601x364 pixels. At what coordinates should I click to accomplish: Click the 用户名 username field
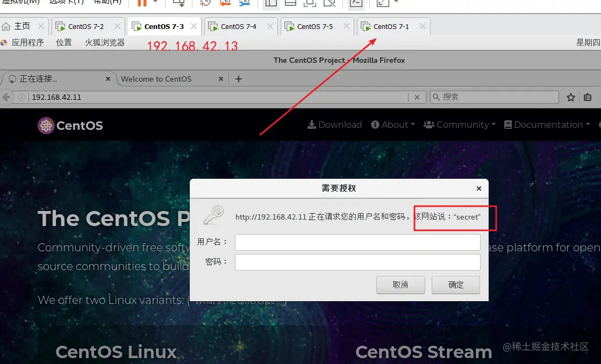357,242
